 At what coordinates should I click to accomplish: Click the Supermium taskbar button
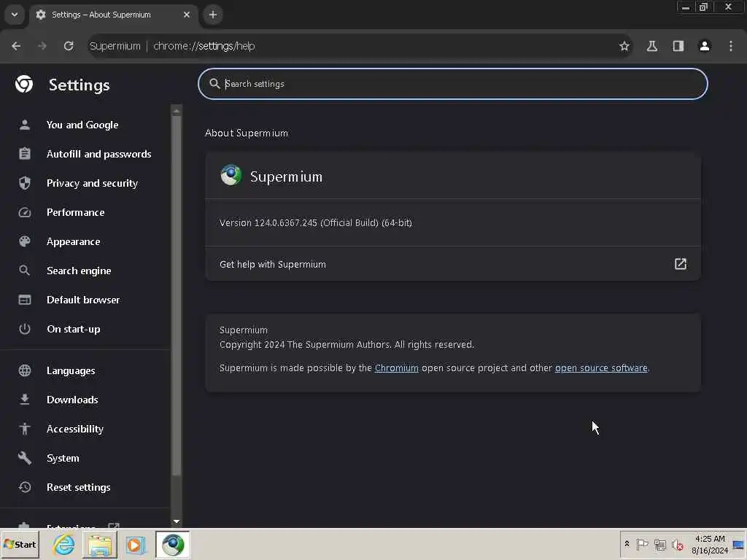[172, 545]
